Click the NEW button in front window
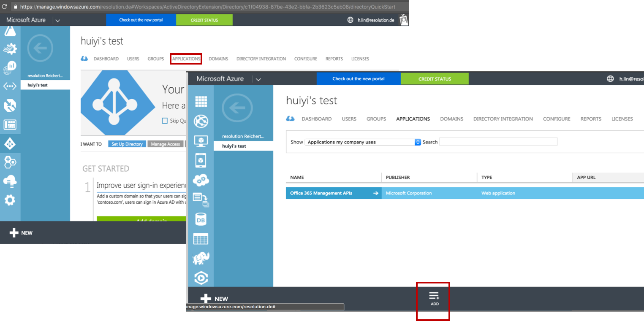This screenshot has width=644, height=321. point(214,299)
